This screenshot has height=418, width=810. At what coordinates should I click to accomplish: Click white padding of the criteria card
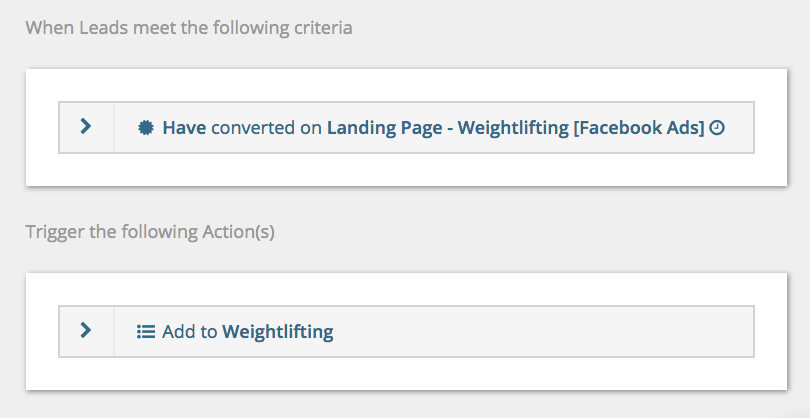[x=407, y=169]
